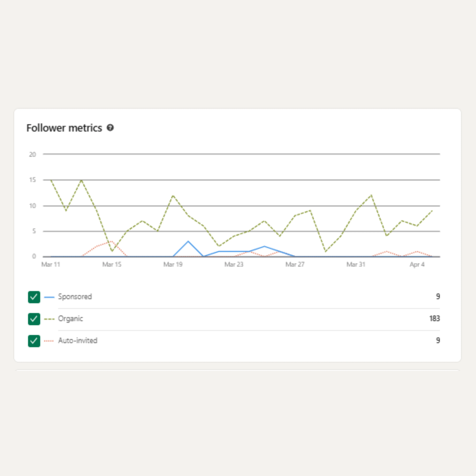Select the Mar 11 axis label
Image resolution: width=476 pixels, height=476 pixels.
51,264
